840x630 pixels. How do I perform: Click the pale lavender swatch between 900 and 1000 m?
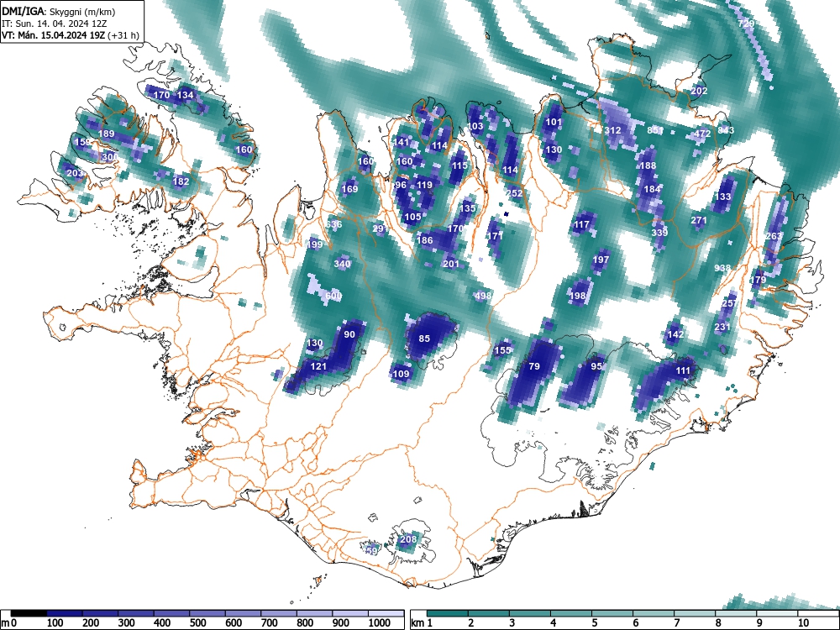350,613
